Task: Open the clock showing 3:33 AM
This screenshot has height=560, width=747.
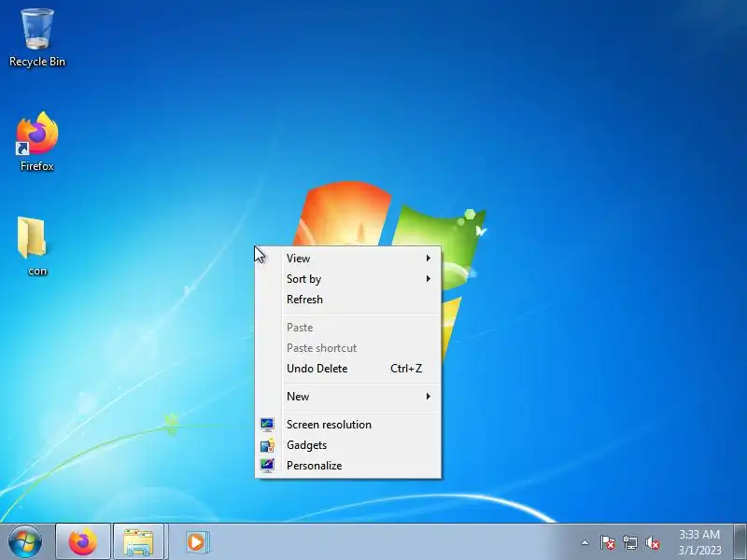Action: [699, 542]
